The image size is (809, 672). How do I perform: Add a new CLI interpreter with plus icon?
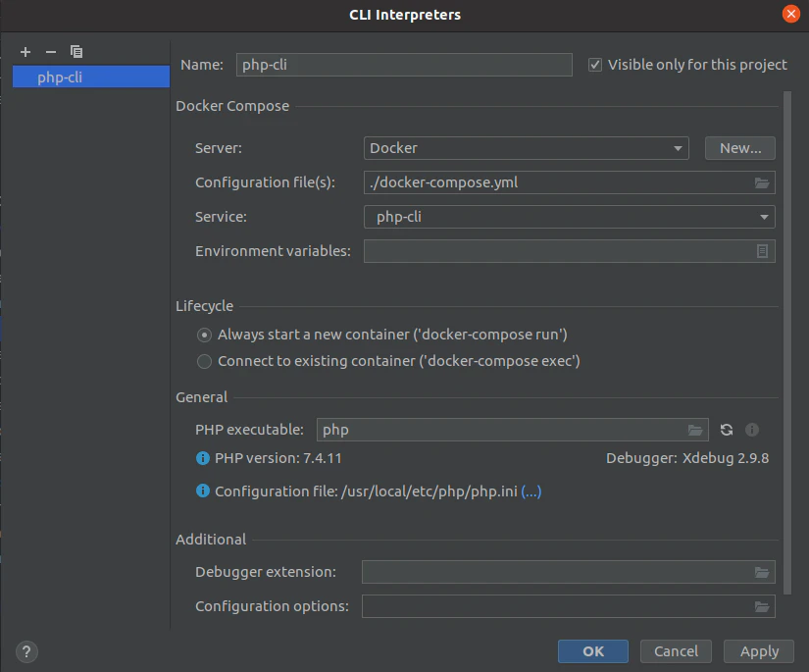pos(25,52)
